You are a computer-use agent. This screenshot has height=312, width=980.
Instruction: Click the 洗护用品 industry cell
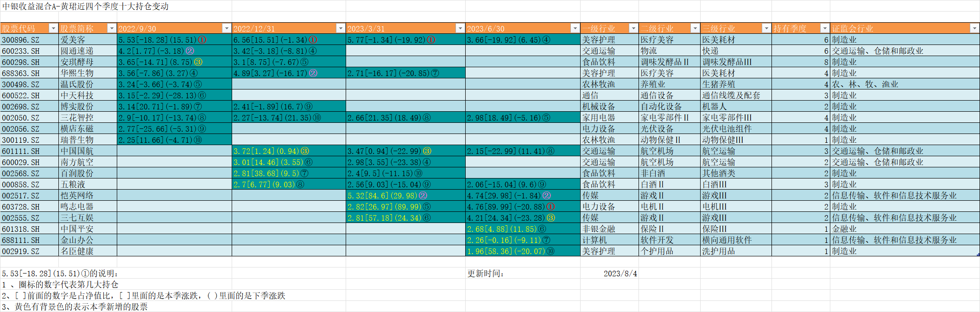pyautogui.click(x=736, y=251)
